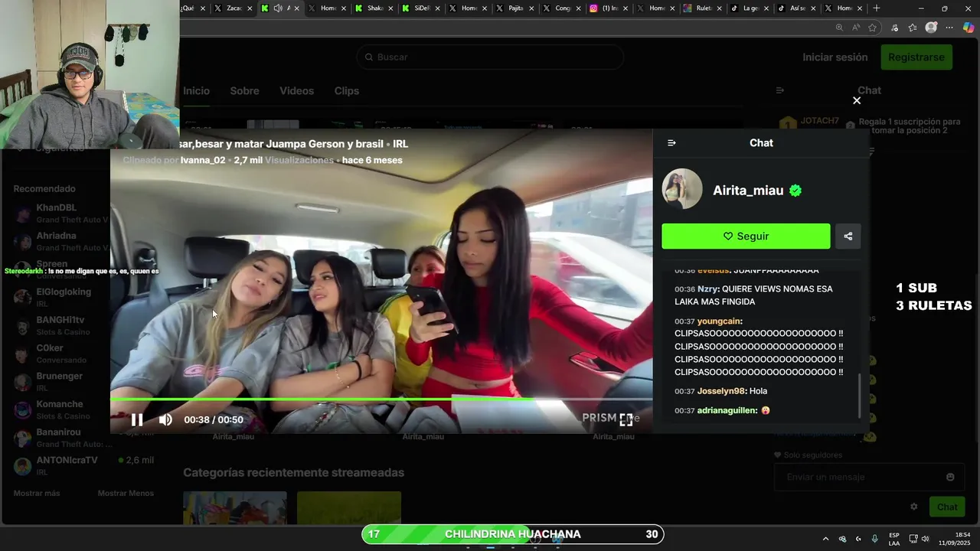Open Brunenger recommended channel
The width and height of the screenshot is (980, 551).
click(61, 382)
